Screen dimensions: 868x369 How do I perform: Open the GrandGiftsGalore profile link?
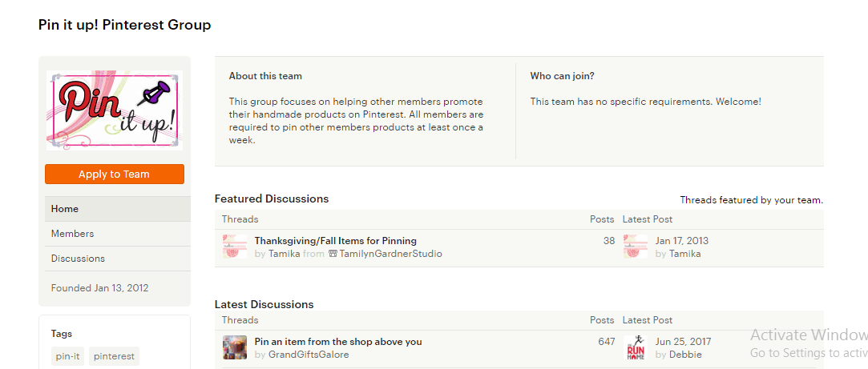(x=308, y=355)
